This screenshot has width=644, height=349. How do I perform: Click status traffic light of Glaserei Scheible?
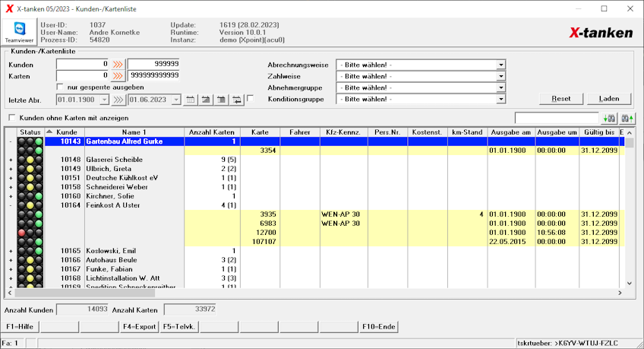tap(30, 160)
